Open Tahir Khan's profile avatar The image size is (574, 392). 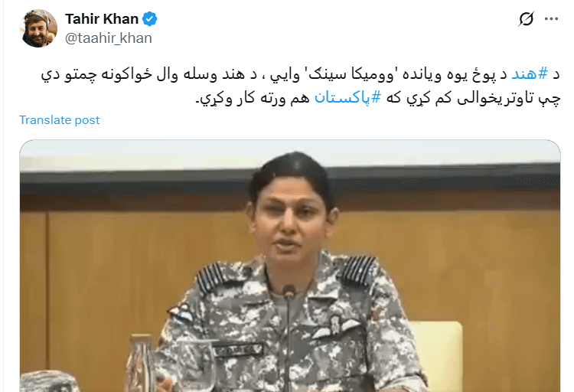coord(39,28)
